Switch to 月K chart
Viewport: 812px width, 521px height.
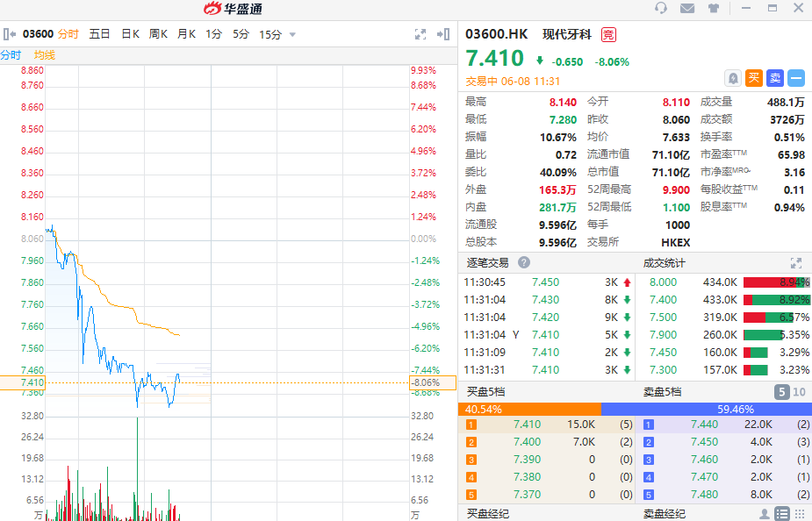186,34
